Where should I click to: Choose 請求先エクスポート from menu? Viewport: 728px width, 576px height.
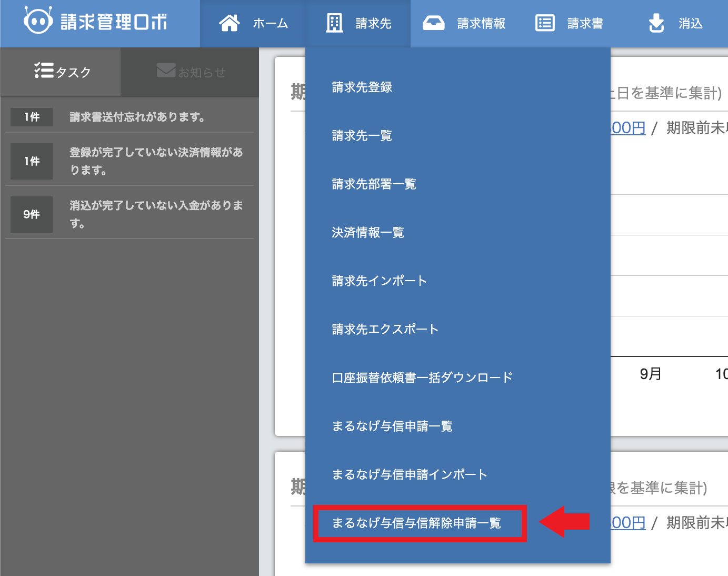385,330
